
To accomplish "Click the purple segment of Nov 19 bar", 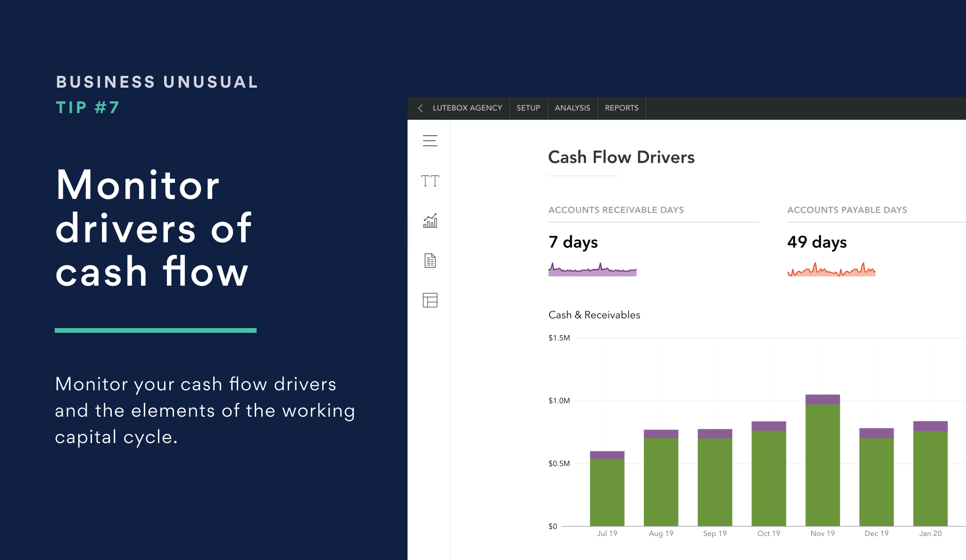I will 823,399.
